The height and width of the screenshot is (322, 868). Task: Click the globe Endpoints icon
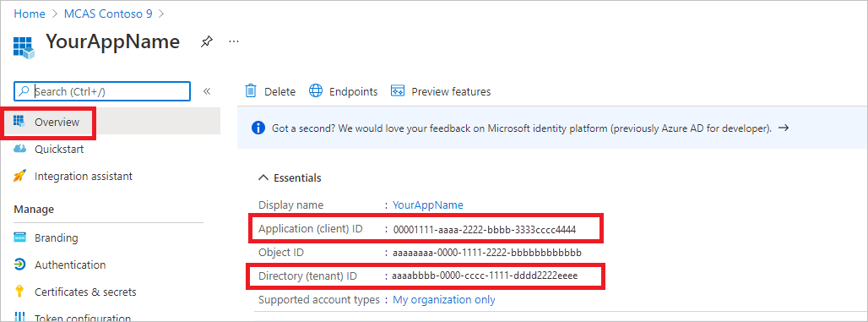pos(316,91)
